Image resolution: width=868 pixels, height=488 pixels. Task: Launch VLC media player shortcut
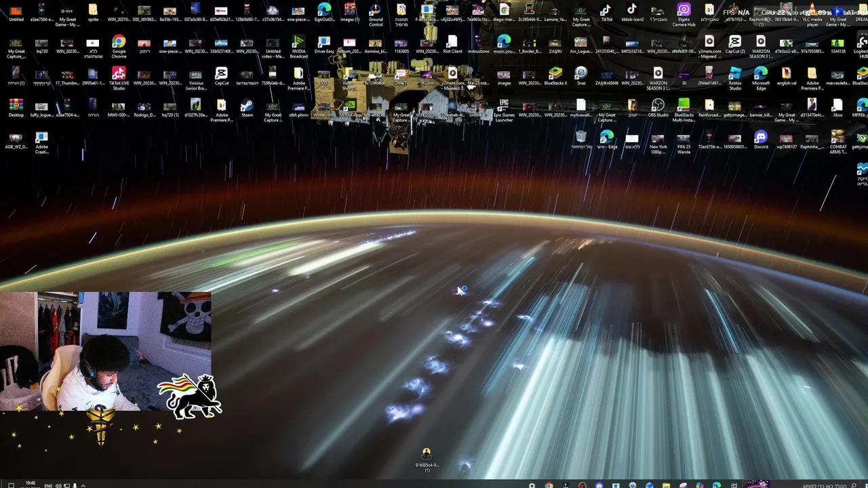tap(812, 15)
